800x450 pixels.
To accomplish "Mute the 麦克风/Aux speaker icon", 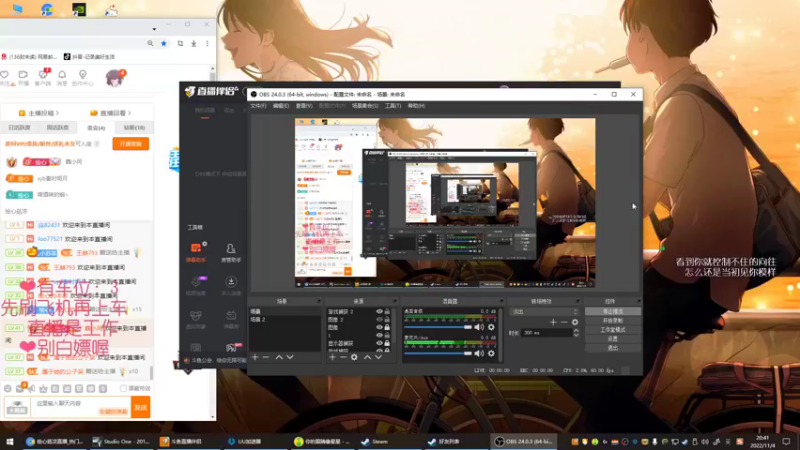I will point(479,353).
